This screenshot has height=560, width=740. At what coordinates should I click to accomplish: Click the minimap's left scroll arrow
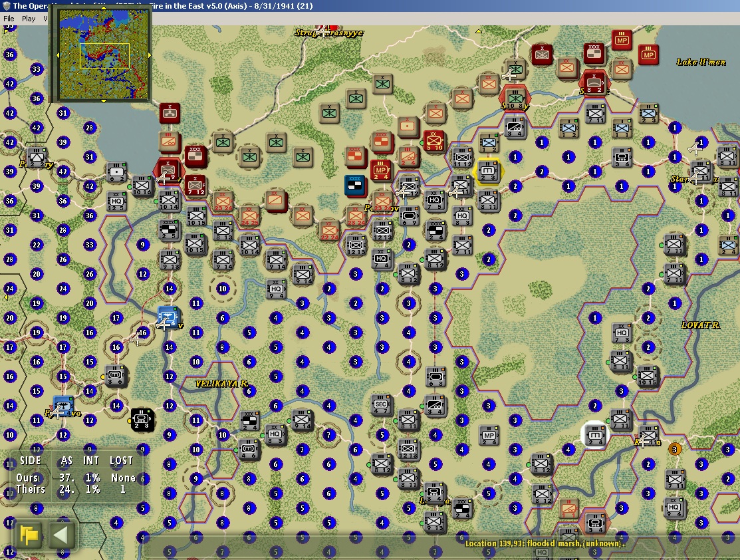(x=58, y=55)
